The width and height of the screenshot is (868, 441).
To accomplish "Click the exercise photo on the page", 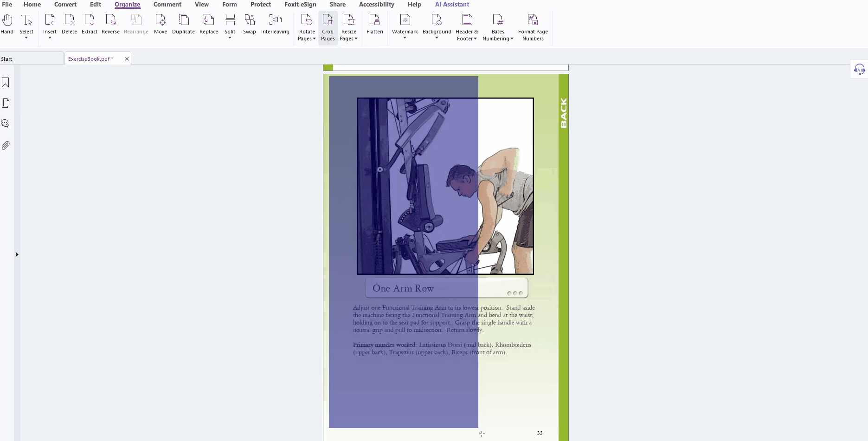I will click(x=445, y=186).
